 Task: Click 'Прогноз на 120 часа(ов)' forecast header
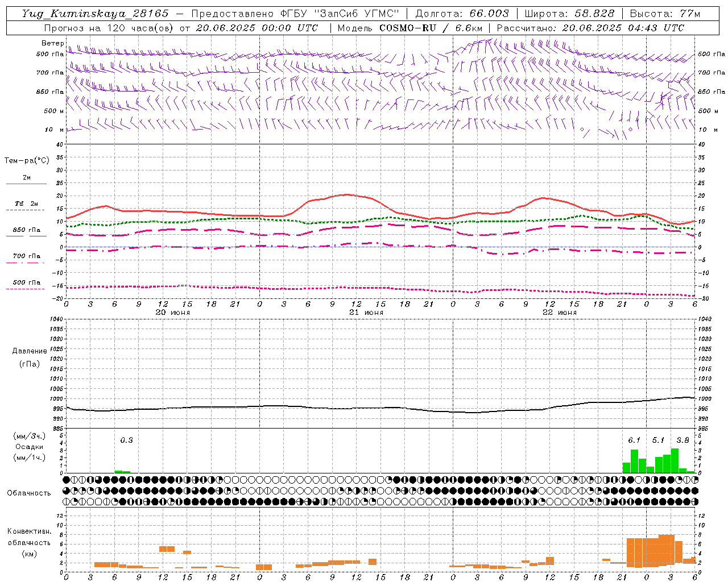coord(109,28)
